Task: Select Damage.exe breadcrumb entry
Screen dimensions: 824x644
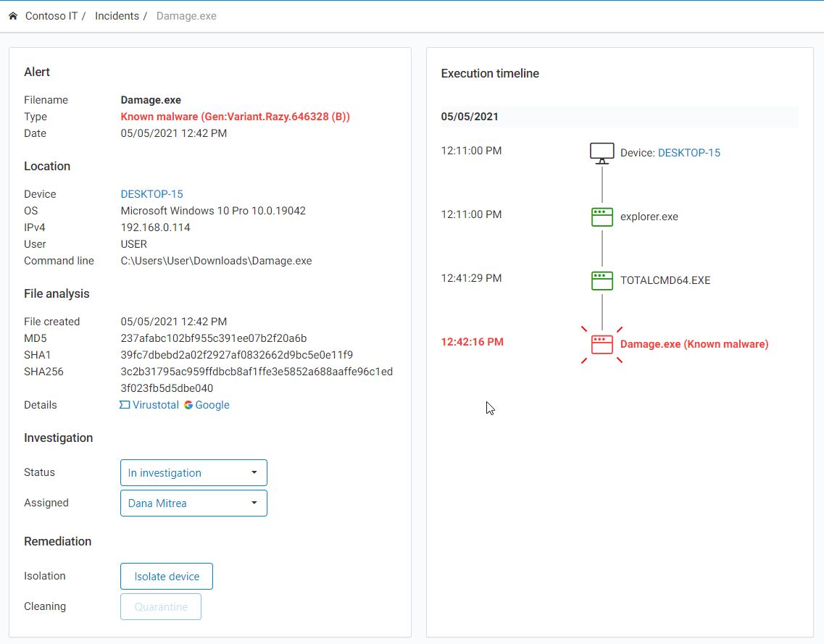Action: pyautogui.click(x=186, y=16)
